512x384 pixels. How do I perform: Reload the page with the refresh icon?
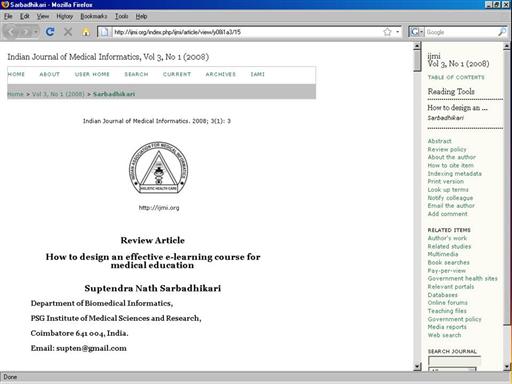pos(50,32)
